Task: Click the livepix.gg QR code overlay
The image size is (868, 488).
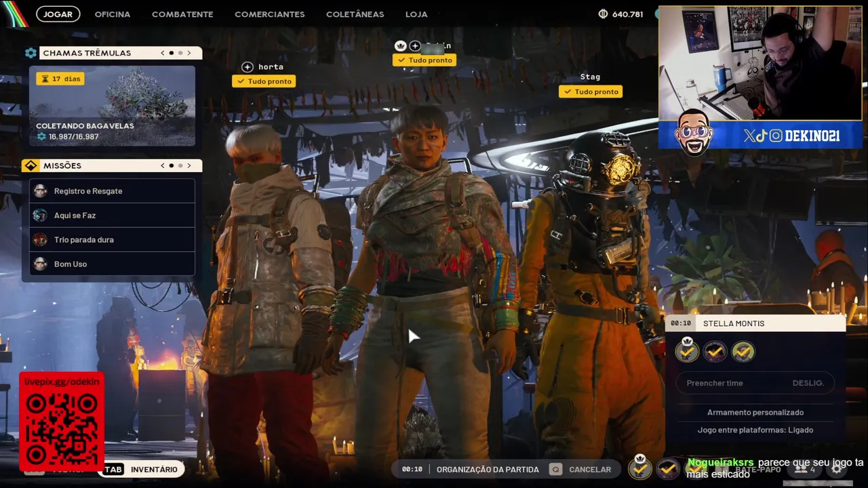Action: pyautogui.click(x=62, y=422)
